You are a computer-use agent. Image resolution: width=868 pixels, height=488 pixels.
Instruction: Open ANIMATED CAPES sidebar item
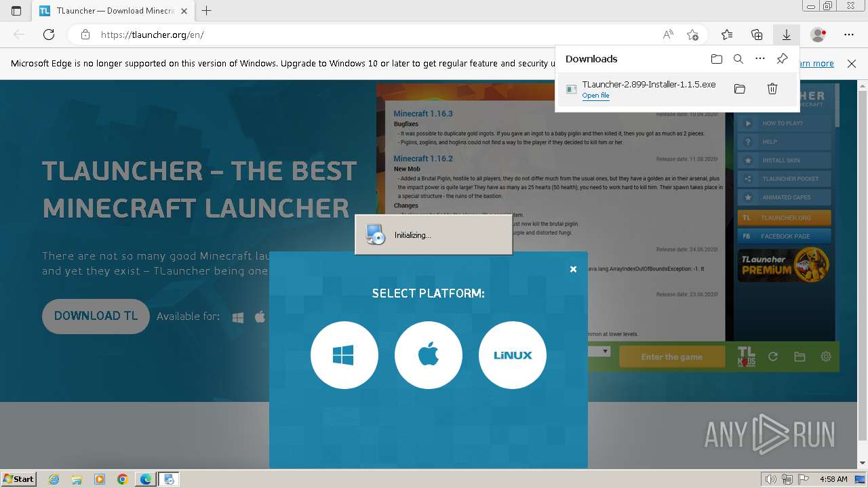click(784, 197)
